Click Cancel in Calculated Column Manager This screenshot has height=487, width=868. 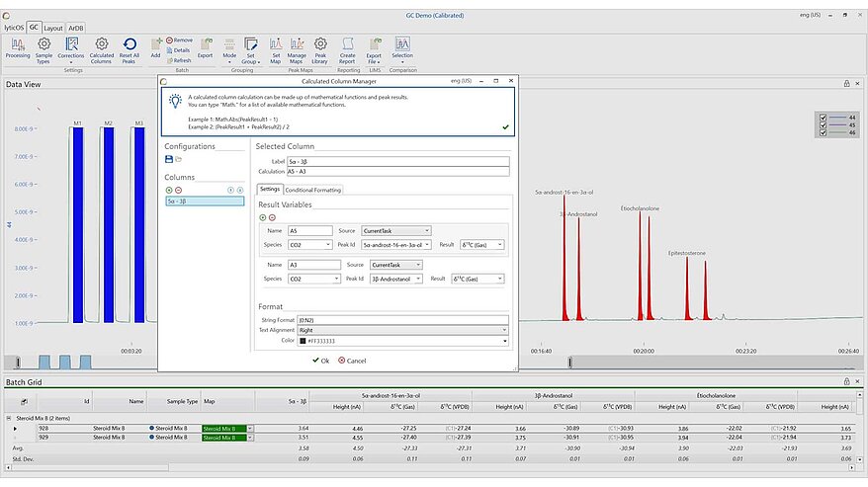point(352,361)
